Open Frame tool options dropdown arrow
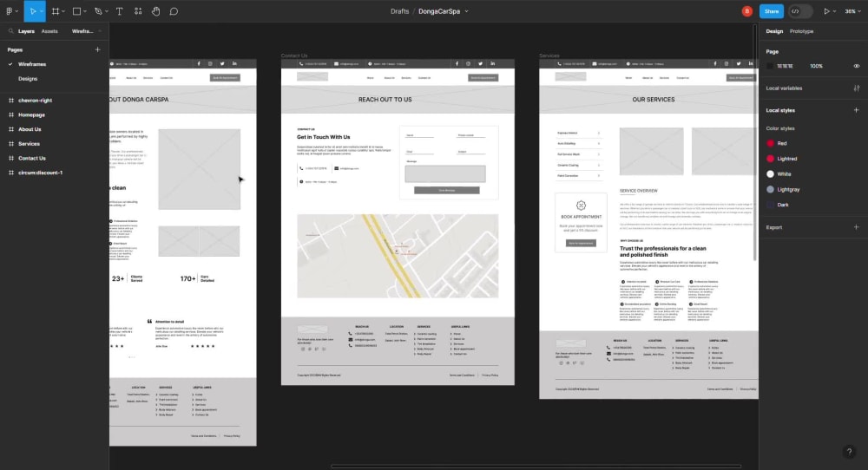The image size is (868, 470). point(63,11)
